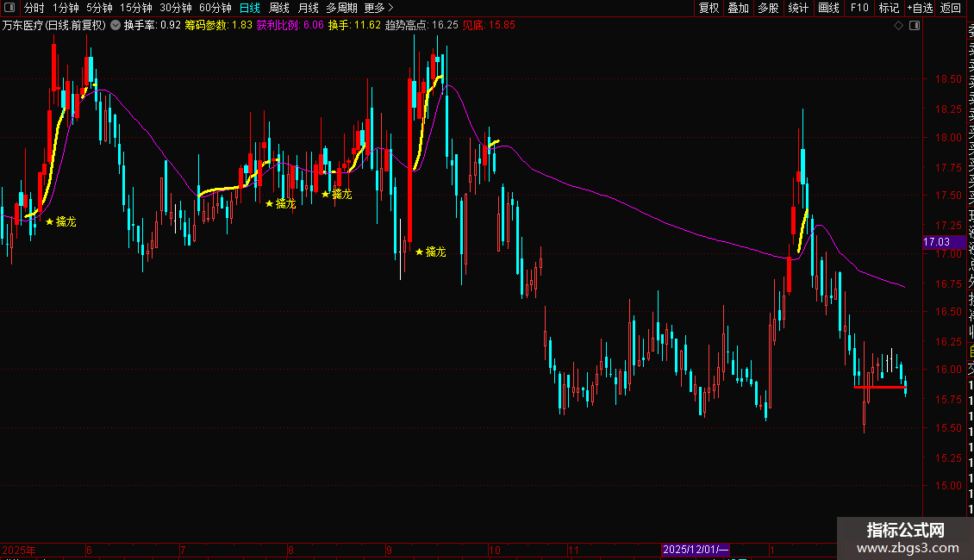Select the 30分钟 period
The image size is (974, 560).
176,8
